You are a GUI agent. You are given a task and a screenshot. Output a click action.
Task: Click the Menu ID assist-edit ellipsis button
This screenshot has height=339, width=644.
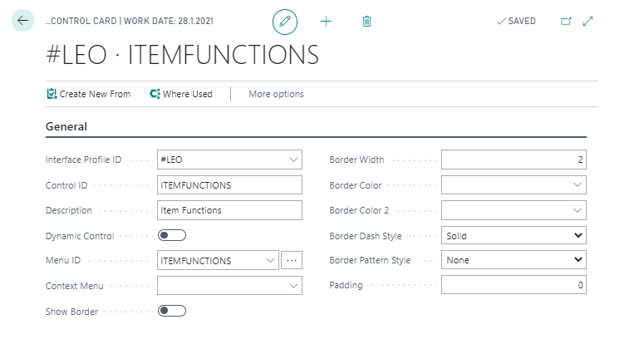(292, 260)
